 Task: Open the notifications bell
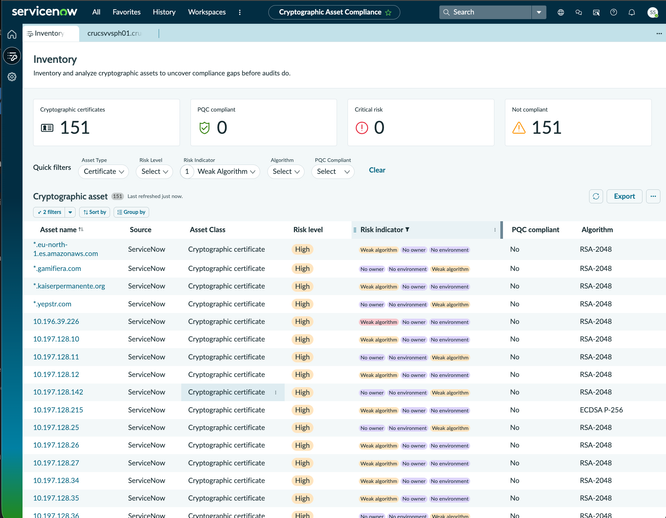pyautogui.click(x=632, y=12)
